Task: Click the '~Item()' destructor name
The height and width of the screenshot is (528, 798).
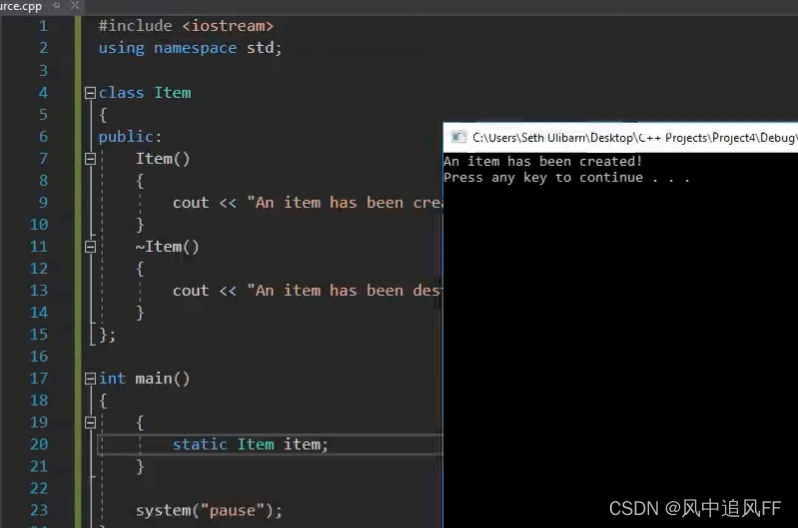Action: [x=167, y=247]
